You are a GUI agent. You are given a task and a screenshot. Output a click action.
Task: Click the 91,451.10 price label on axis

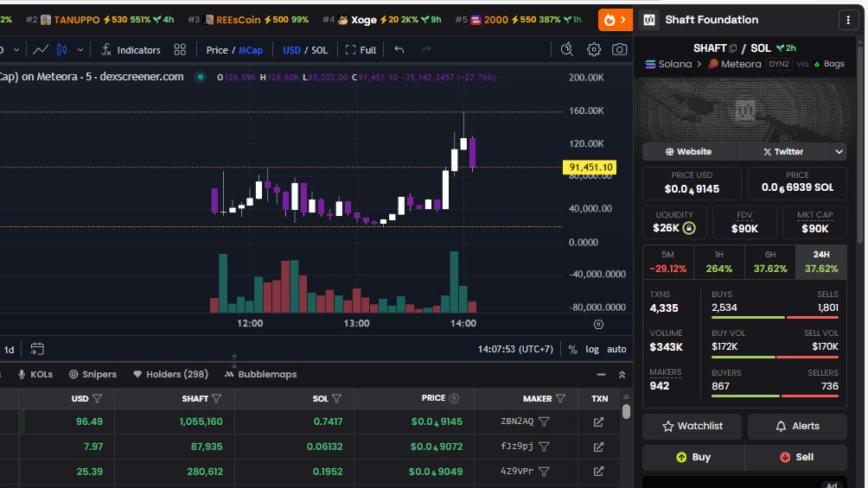click(590, 167)
